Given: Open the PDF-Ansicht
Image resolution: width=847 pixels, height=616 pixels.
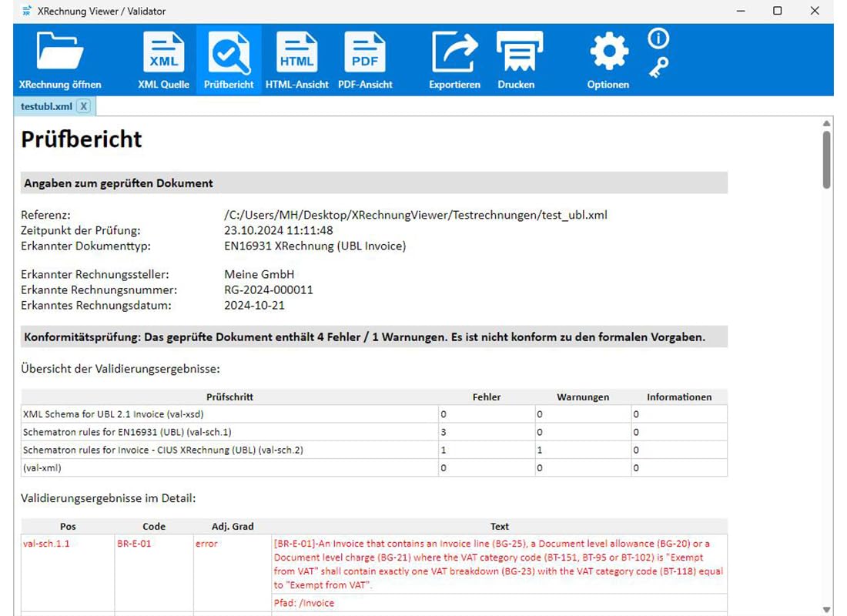Looking at the screenshot, I should pos(365,60).
